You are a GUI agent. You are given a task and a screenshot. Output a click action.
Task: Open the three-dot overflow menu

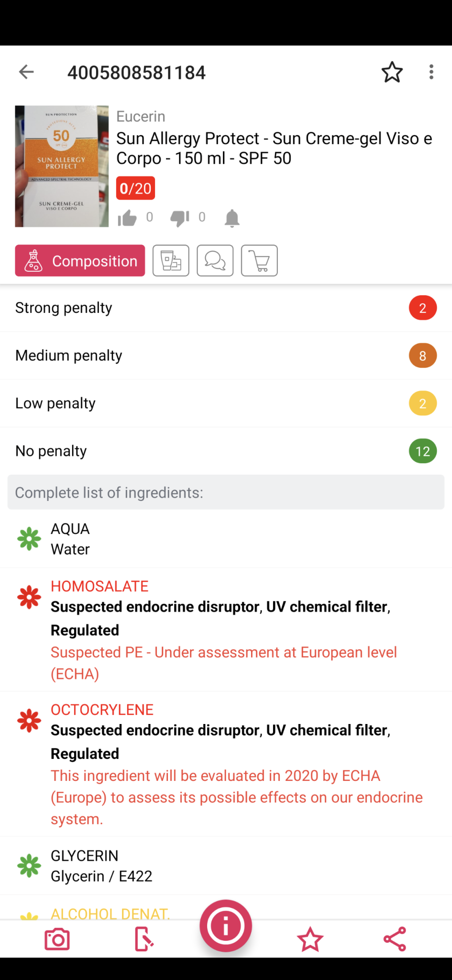click(431, 72)
